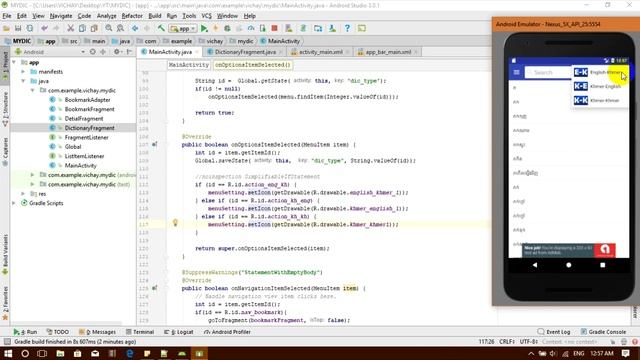The image size is (640, 360).
Task: Click the Navigate Back arrow icon
Action: tap(135, 29)
